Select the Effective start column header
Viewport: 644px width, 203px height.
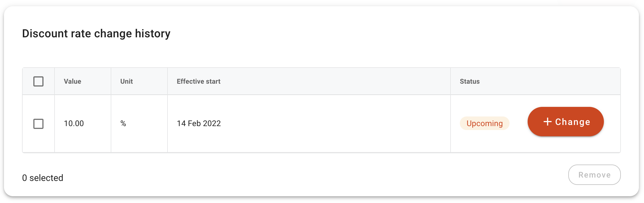tap(199, 81)
